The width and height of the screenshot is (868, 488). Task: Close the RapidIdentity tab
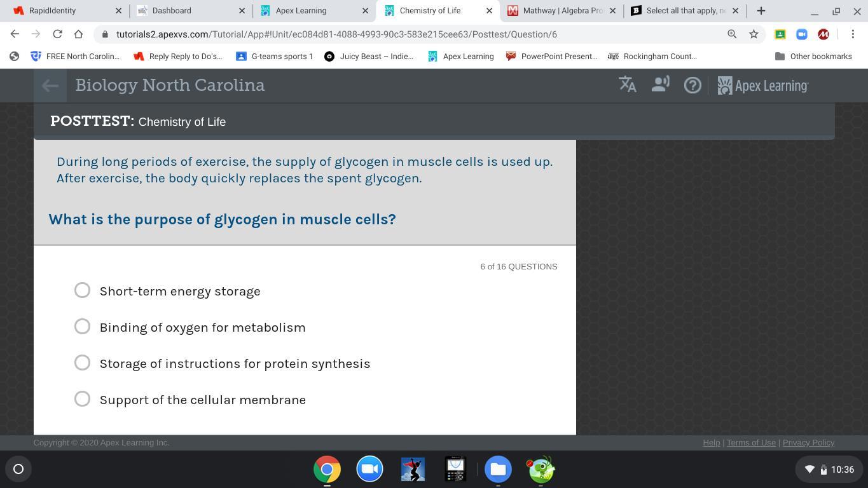118,11
